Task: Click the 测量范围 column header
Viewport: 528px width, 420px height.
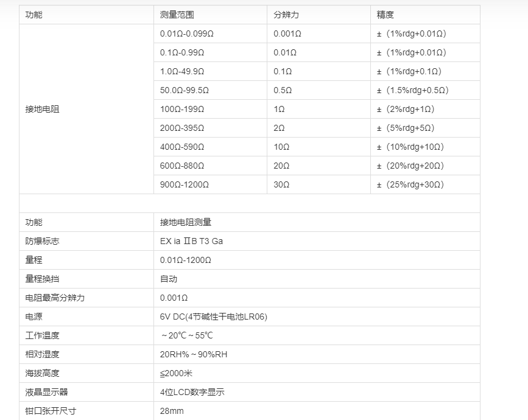Action: [177, 15]
